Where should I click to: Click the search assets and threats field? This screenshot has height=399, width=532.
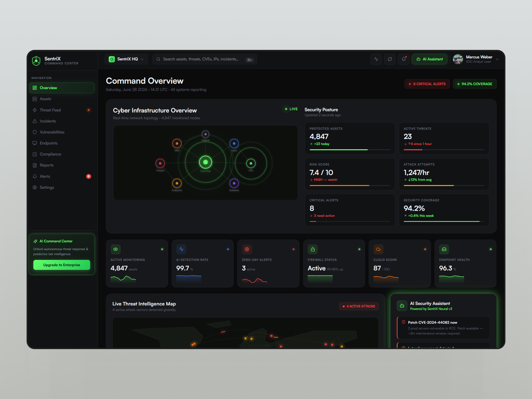point(205,59)
